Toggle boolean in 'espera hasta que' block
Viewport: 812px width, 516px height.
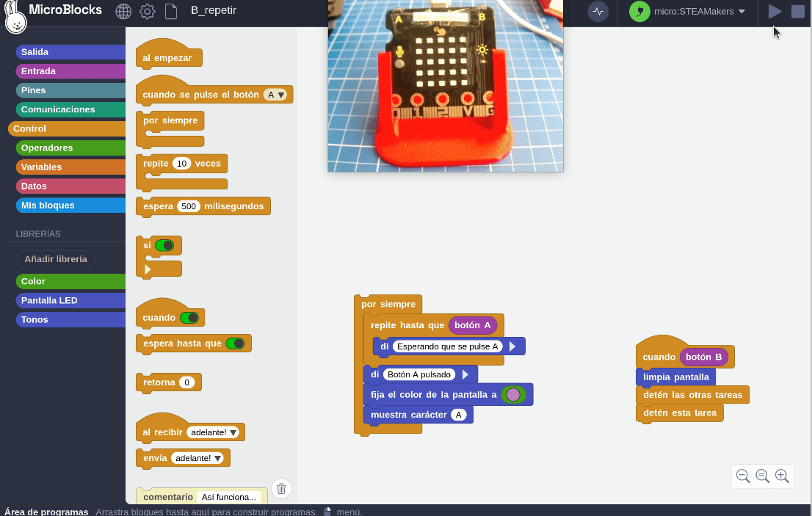click(235, 343)
